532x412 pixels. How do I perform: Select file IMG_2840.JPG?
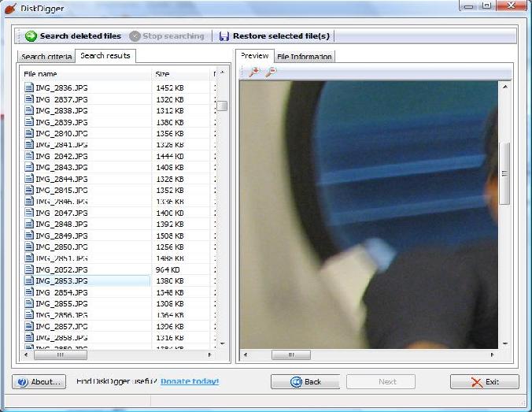61,133
